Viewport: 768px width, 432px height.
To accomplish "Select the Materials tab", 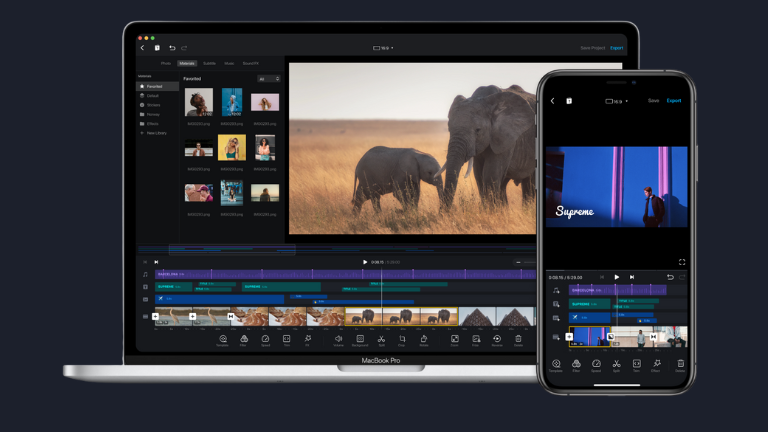I will point(187,63).
